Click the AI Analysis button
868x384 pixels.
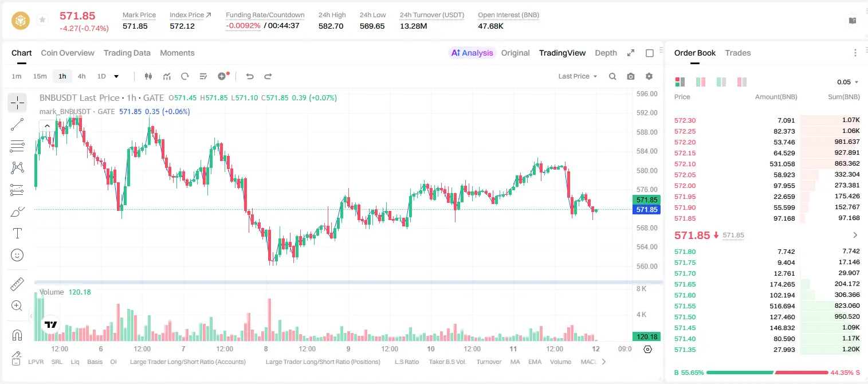(472, 53)
